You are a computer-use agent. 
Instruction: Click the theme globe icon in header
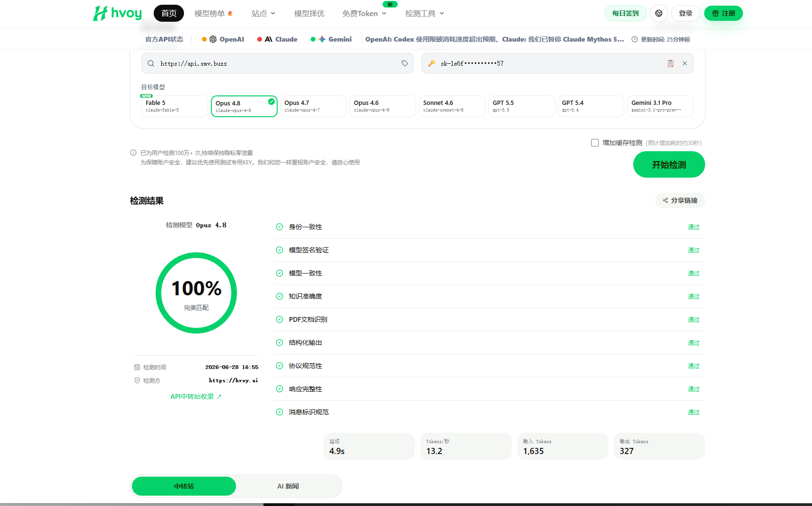click(x=659, y=13)
